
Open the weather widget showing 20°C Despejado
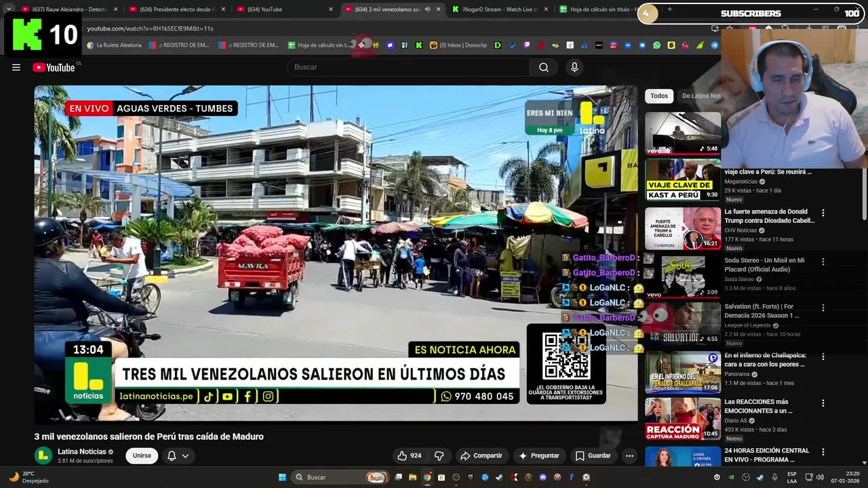[28, 477]
